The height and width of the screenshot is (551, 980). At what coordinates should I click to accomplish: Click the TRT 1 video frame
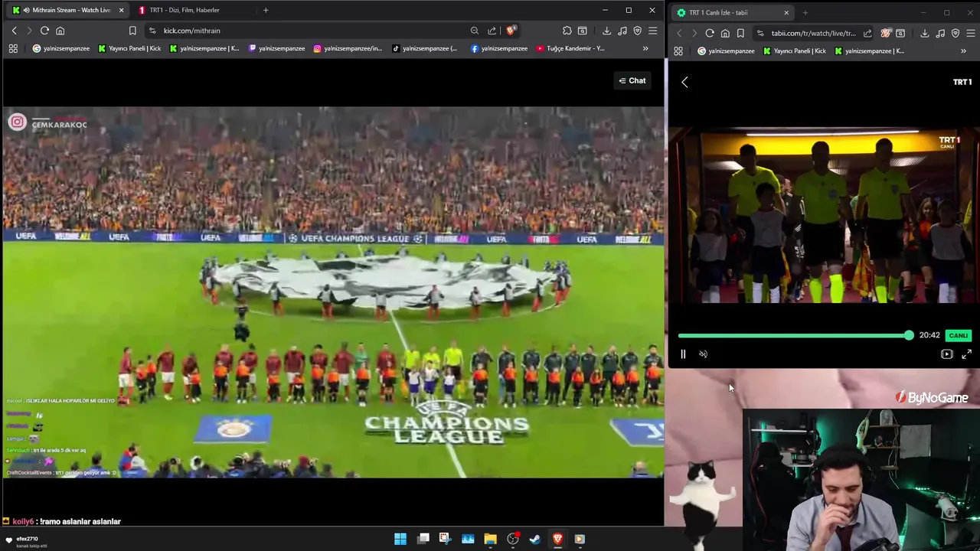[x=823, y=216]
